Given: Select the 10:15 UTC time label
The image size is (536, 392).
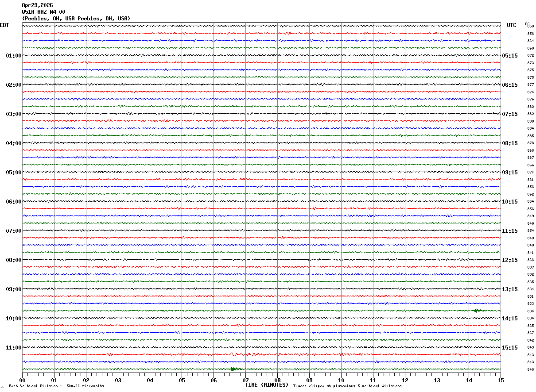Looking at the screenshot, I should (x=509, y=202).
